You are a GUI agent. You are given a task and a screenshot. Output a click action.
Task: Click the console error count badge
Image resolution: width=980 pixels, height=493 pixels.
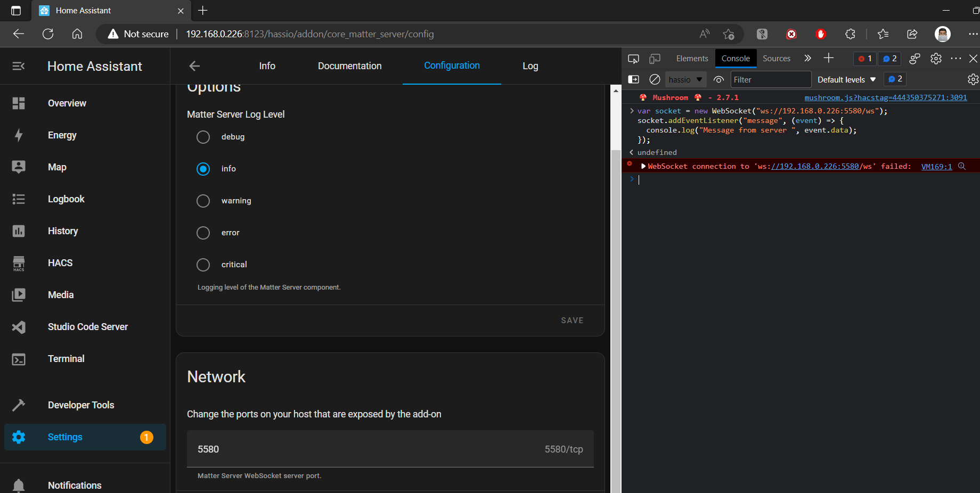(864, 59)
